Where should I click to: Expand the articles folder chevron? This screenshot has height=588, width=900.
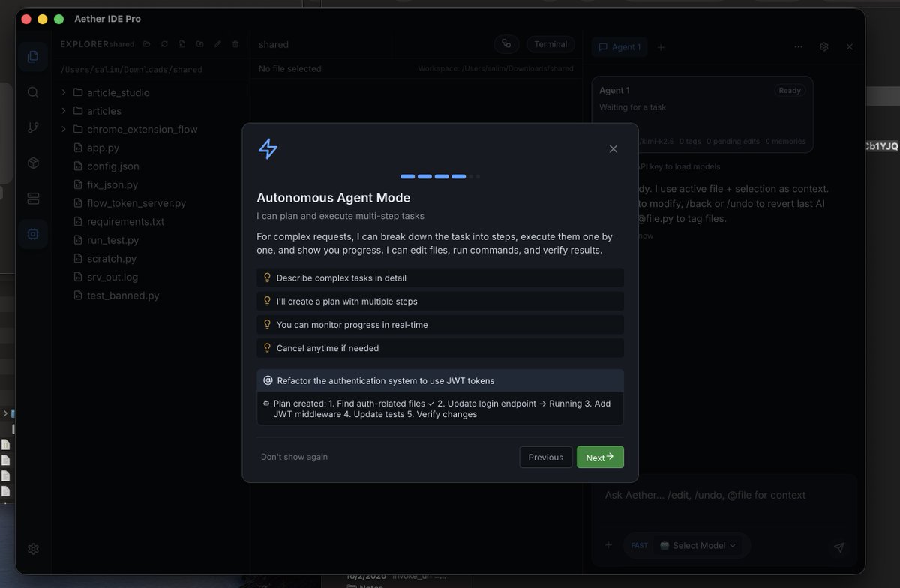tap(64, 111)
